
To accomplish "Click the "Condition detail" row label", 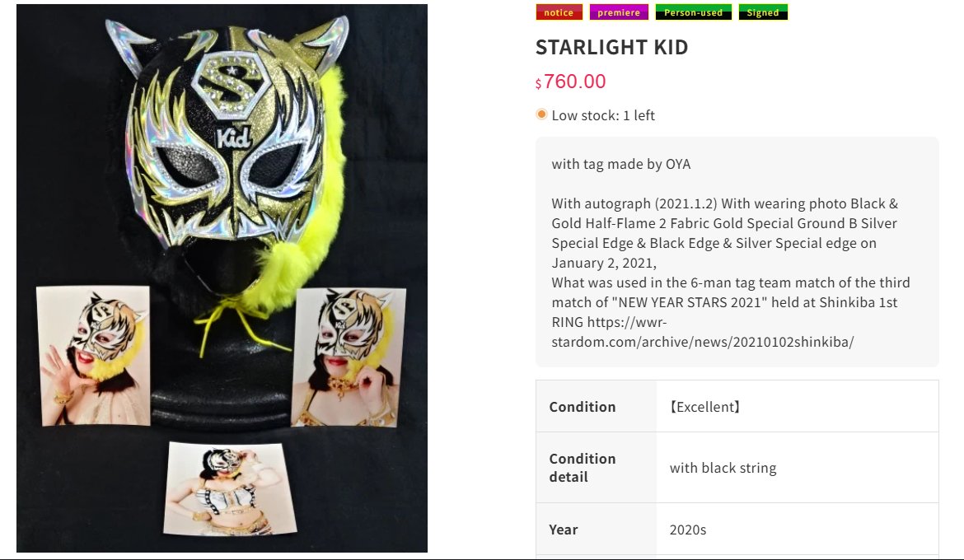I will (583, 468).
